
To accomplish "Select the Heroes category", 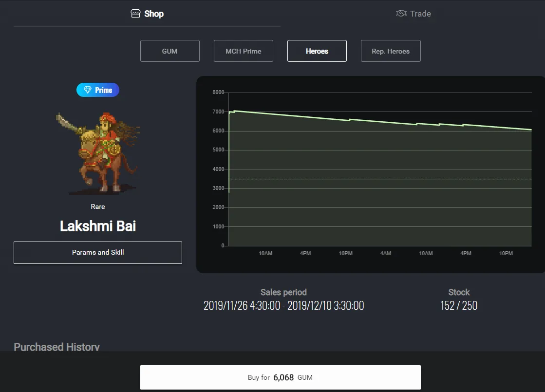I will tap(317, 51).
